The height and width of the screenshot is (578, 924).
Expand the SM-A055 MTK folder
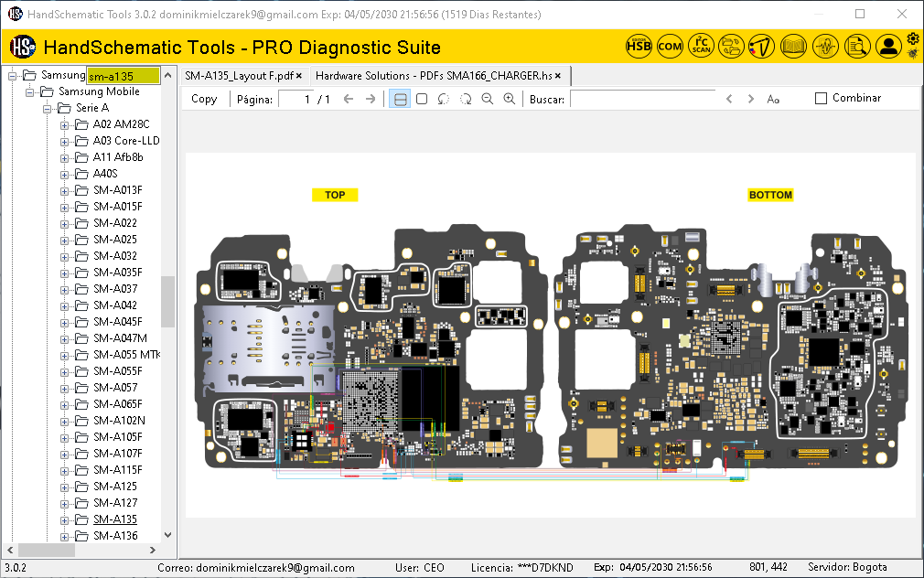click(x=64, y=355)
